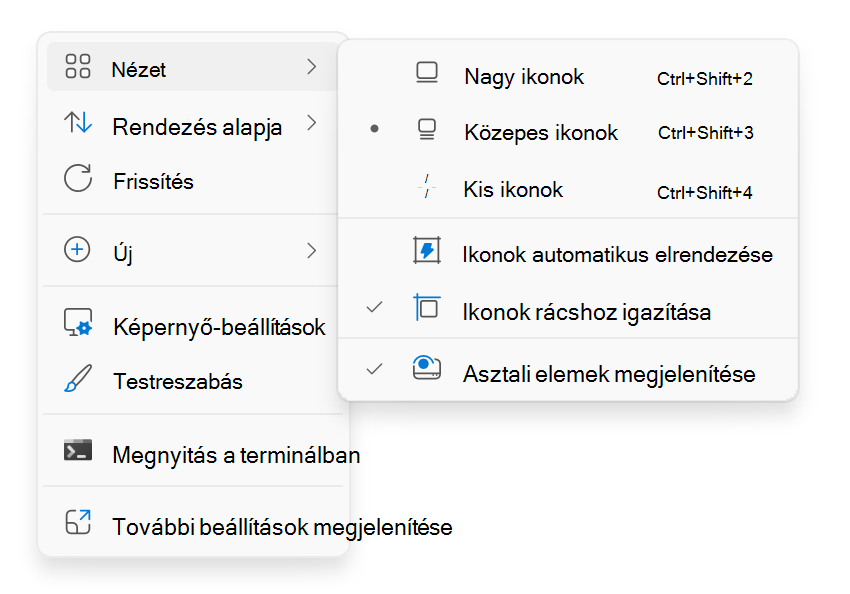This screenshot has height=594, width=850.
Task: Click the Ctrl+Shift+3 shortcut text
Action: pos(706,133)
